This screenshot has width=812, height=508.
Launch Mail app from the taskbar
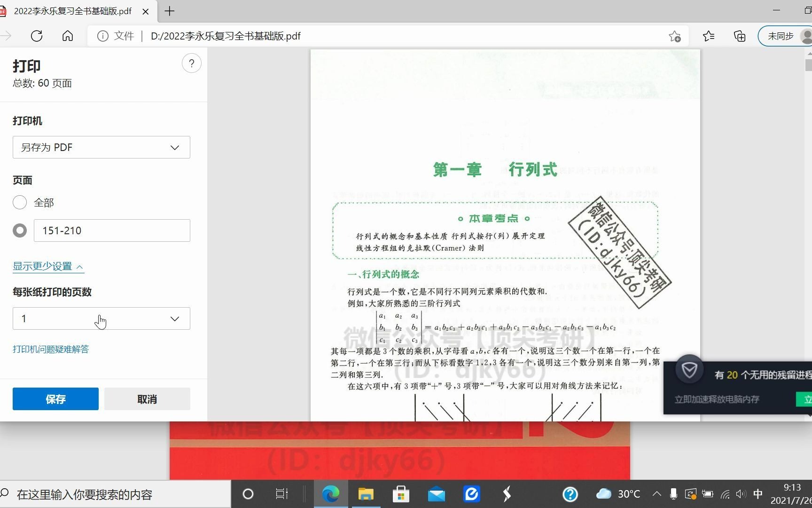click(437, 494)
